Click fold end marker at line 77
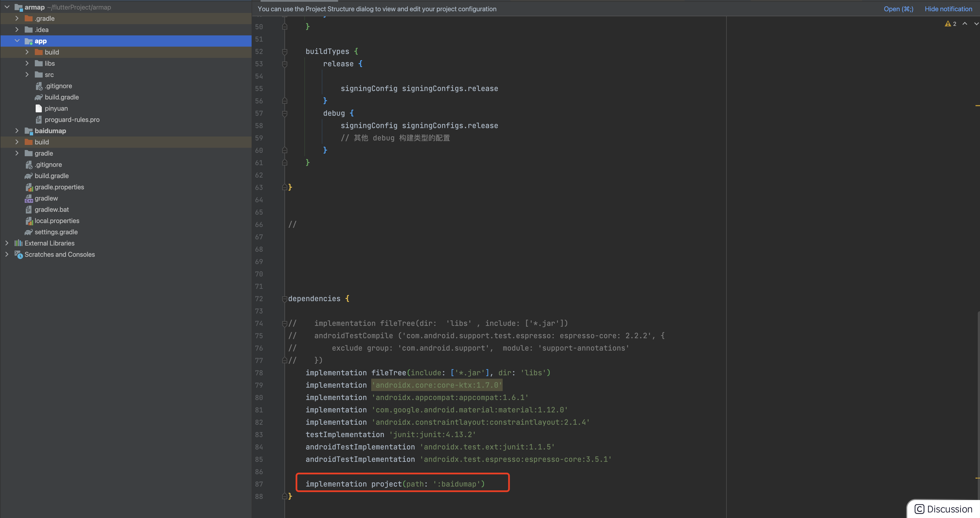The height and width of the screenshot is (518, 980). (284, 360)
